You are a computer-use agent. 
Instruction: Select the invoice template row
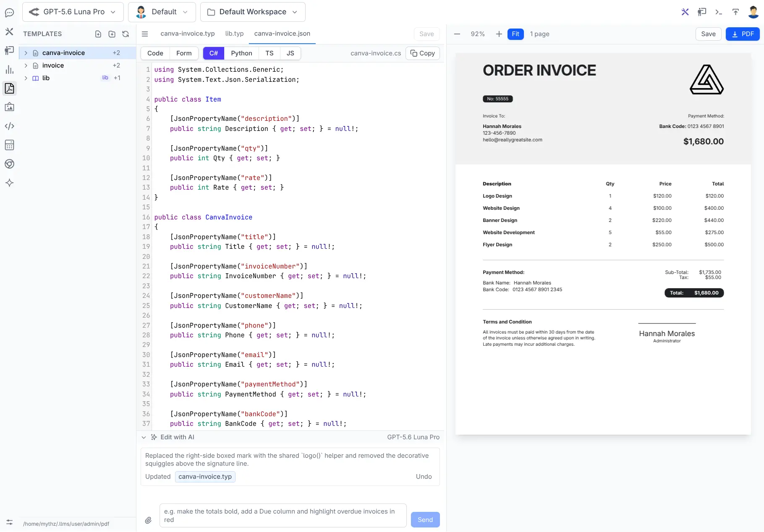coord(78,65)
